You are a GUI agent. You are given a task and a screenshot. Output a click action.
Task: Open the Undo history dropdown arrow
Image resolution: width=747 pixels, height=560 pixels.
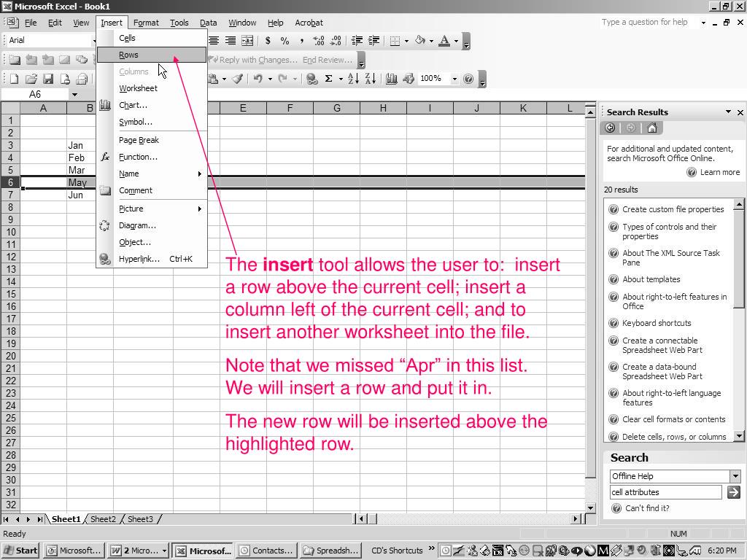click(270, 79)
